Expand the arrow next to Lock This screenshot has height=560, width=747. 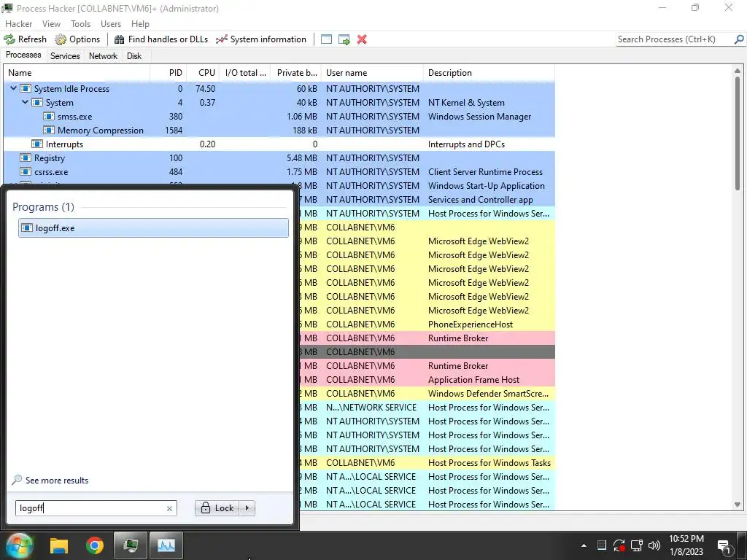[247, 508]
